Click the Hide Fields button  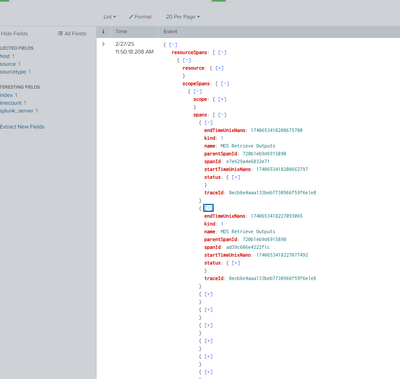14,34
